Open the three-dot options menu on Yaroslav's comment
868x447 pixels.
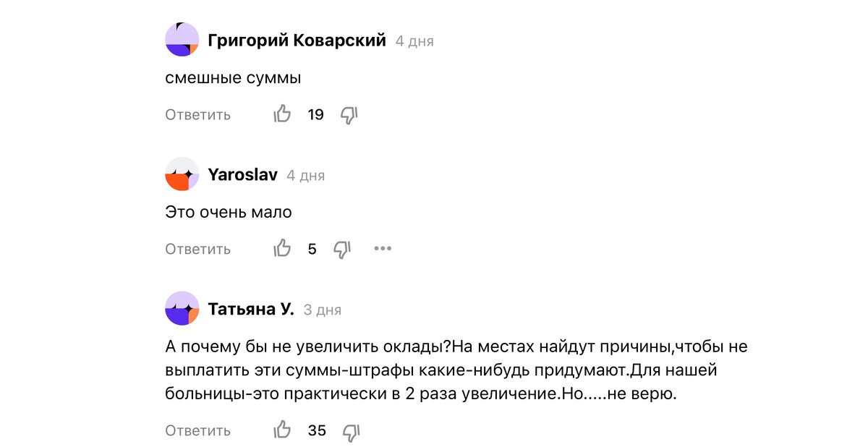click(383, 247)
